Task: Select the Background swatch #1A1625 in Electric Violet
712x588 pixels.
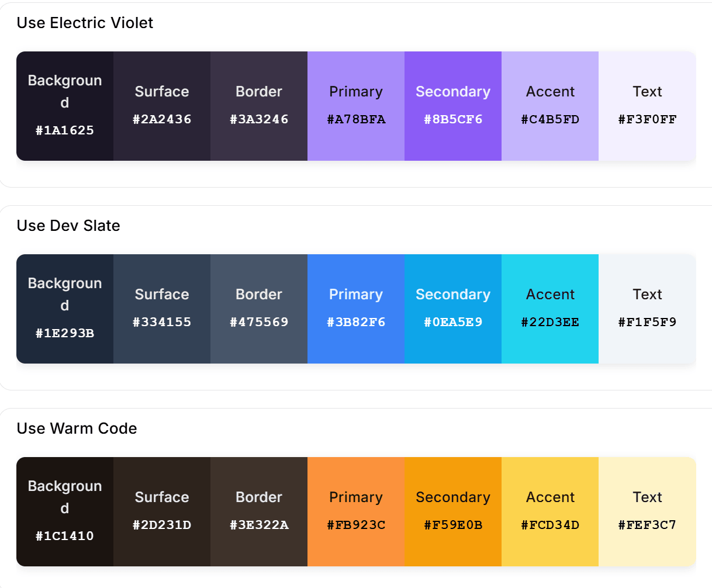Action: pos(64,105)
